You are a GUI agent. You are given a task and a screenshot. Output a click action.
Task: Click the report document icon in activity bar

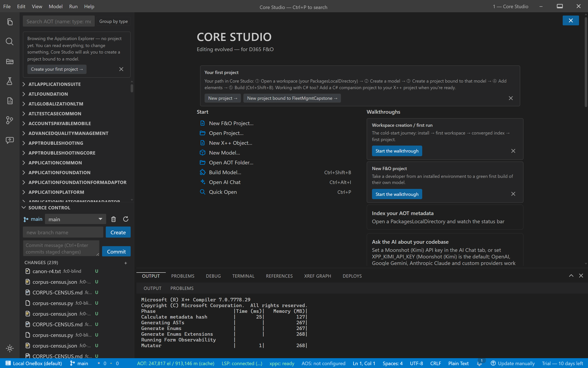[x=10, y=101]
